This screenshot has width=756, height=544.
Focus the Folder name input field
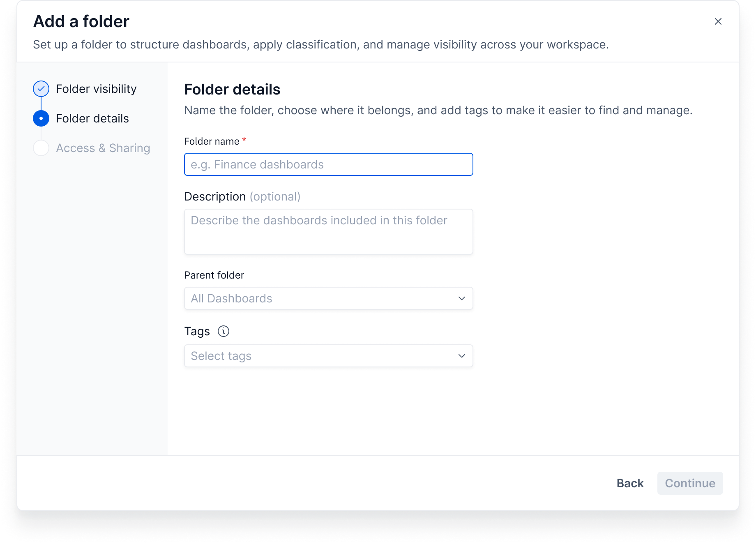[x=328, y=164]
